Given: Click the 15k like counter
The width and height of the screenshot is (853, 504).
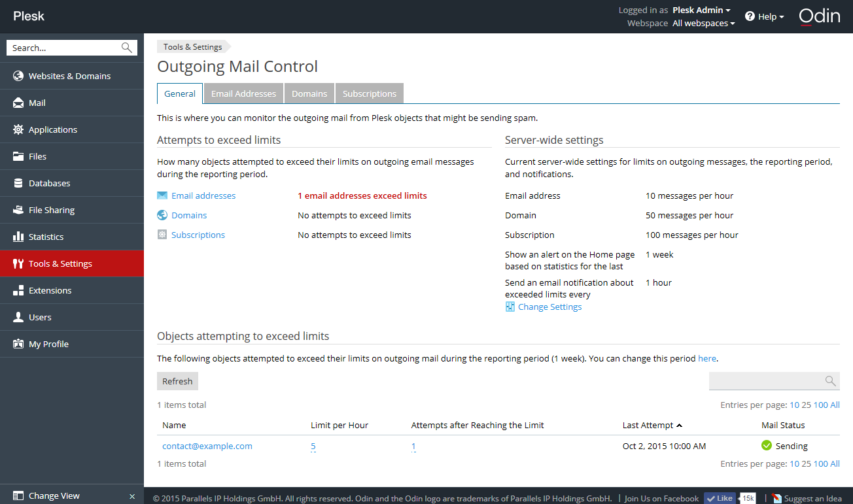Looking at the screenshot, I should (748, 498).
